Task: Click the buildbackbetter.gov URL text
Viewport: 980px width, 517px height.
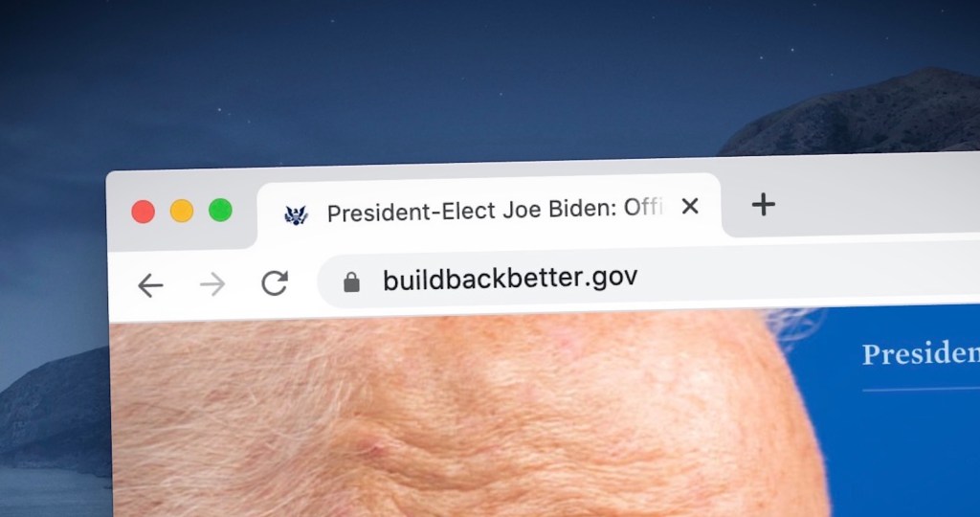Action: click(x=510, y=279)
